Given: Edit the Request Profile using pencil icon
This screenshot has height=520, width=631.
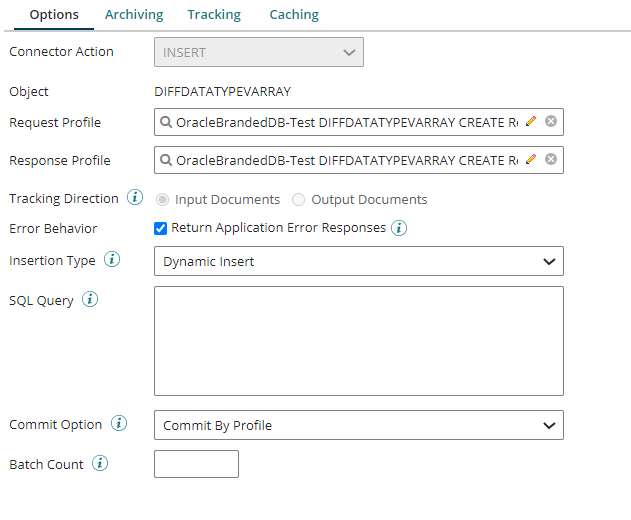Looking at the screenshot, I should (x=531, y=121).
